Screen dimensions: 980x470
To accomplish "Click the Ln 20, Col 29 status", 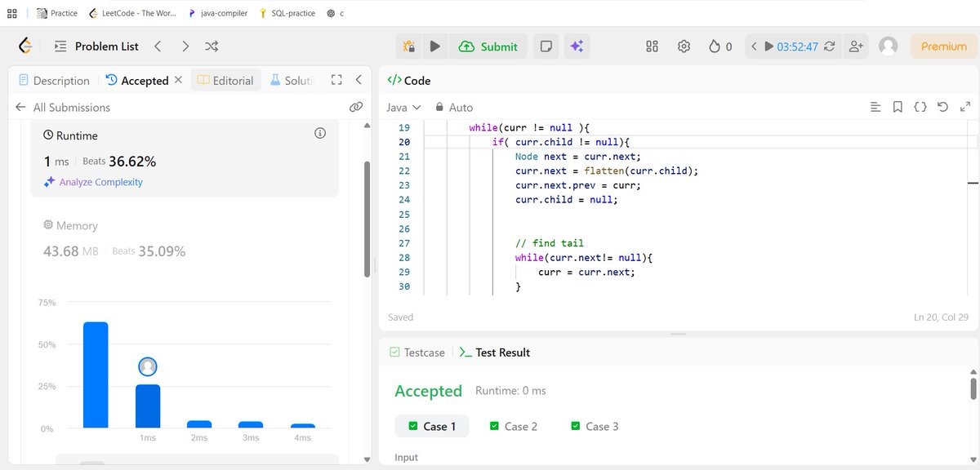I will (942, 317).
